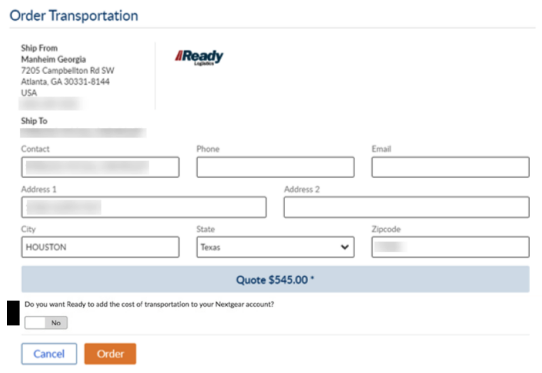542x373 pixels.
Task: Focus the Contact input field
Action: click(100, 167)
